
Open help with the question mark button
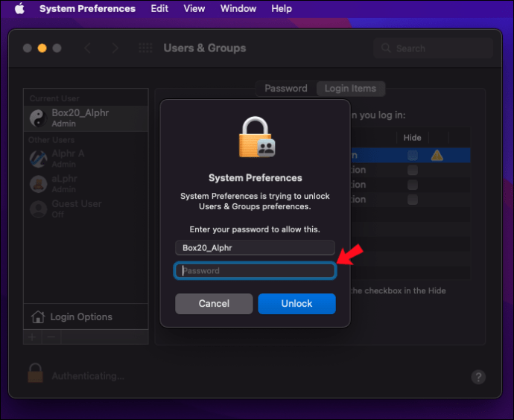[x=478, y=377]
